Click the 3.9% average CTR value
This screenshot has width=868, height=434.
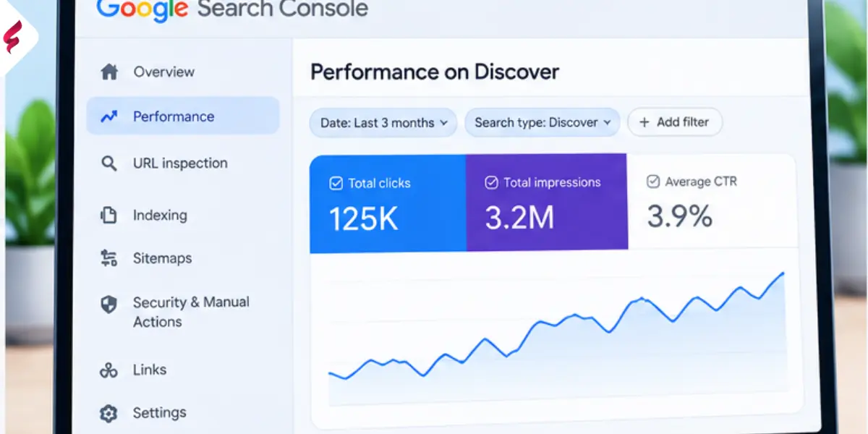coord(679,216)
